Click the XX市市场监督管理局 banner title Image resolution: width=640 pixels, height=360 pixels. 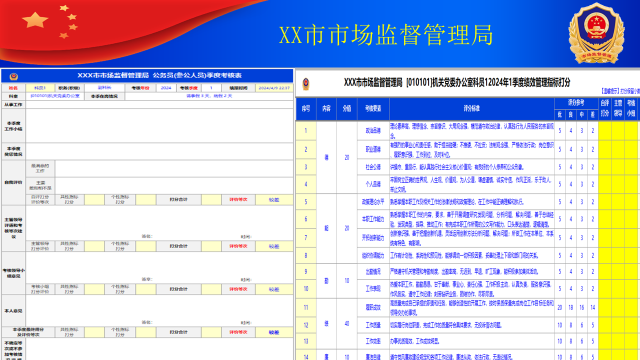386,35
